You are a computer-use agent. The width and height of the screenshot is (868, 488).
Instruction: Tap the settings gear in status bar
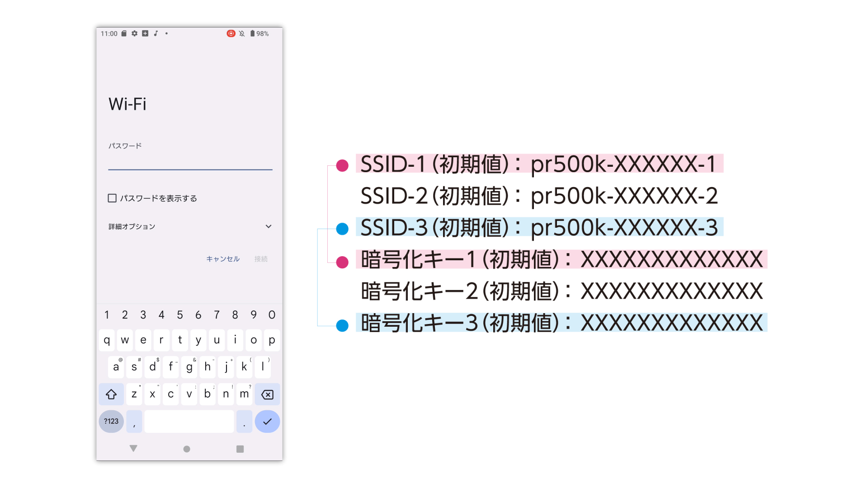pyautogui.click(x=134, y=33)
